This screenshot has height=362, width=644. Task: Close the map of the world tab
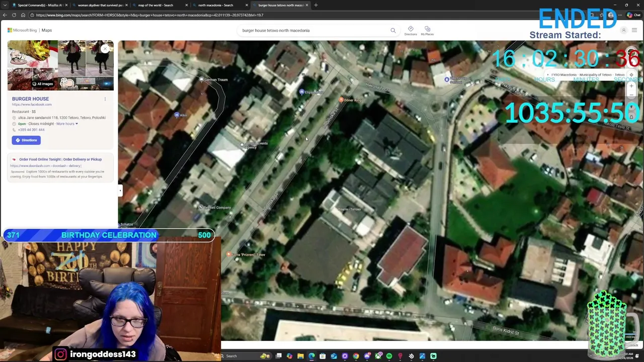(187, 5)
